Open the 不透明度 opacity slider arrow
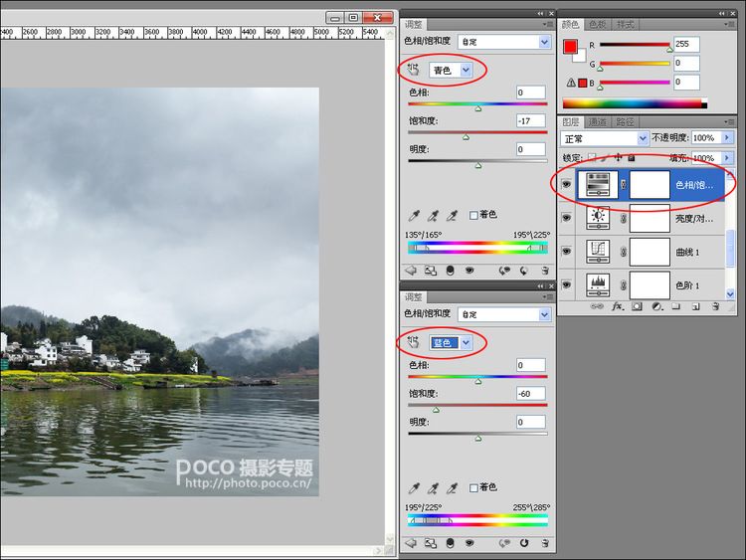The width and height of the screenshot is (746, 560). pos(727,137)
